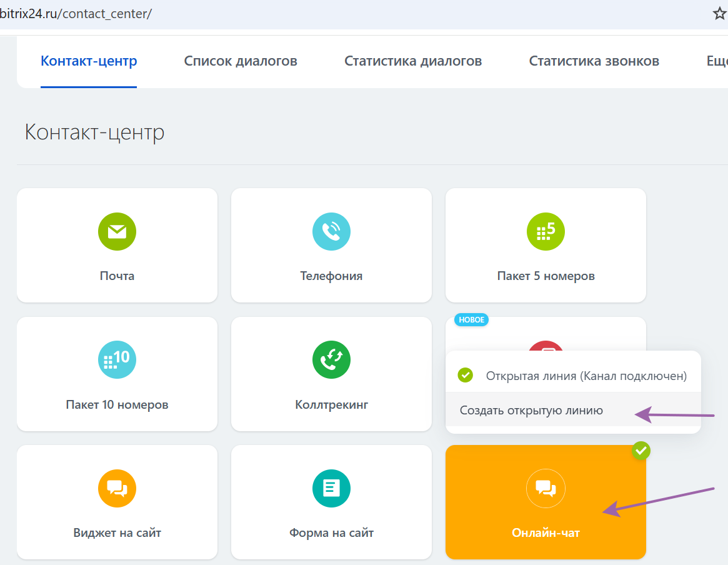Click the blue Пакет 10 номеров icon
The width and height of the screenshot is (728, 565).
[x=117, y=359]
